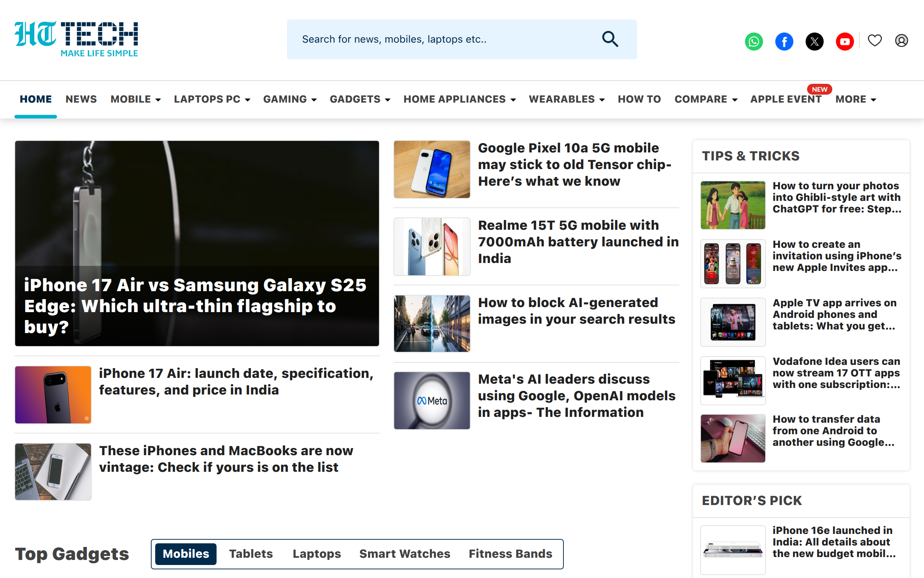Open iPhone 17 Air launch date article
The height and width of the screenshot is (578, 924).
(x=236, y=381)
